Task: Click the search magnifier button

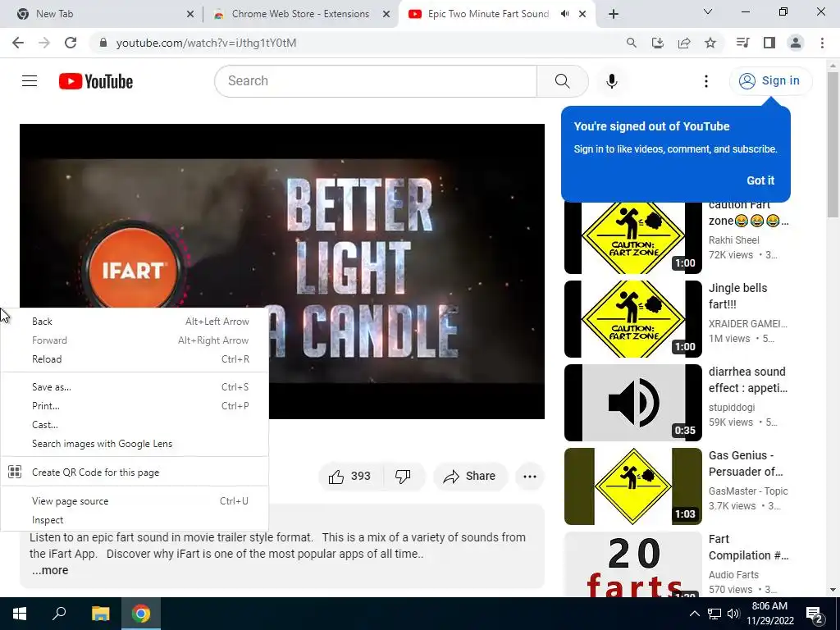Action: (562, 81)
